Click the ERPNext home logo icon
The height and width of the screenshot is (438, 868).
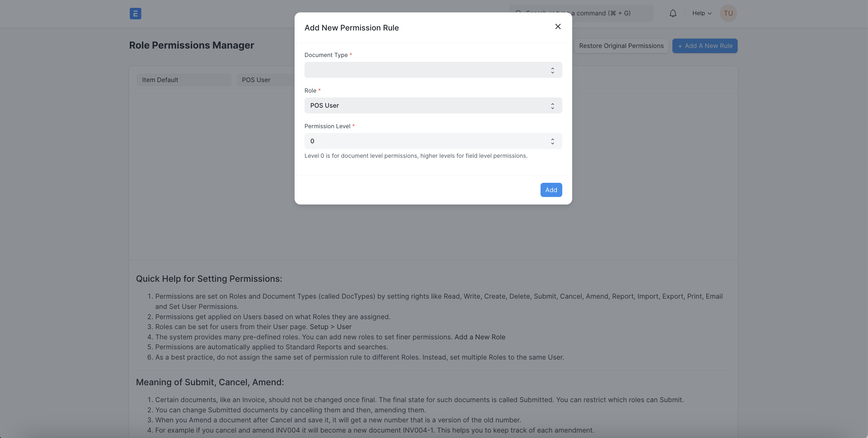pos(135,14)
